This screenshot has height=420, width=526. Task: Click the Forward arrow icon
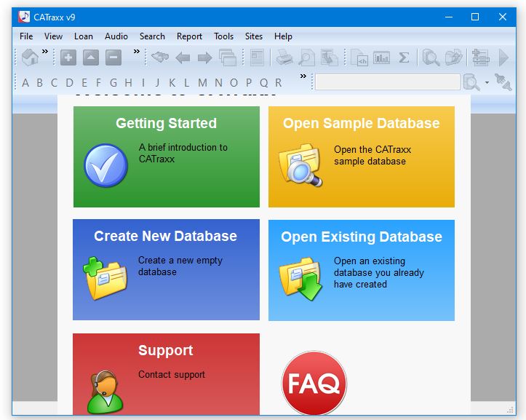point(205,58)
